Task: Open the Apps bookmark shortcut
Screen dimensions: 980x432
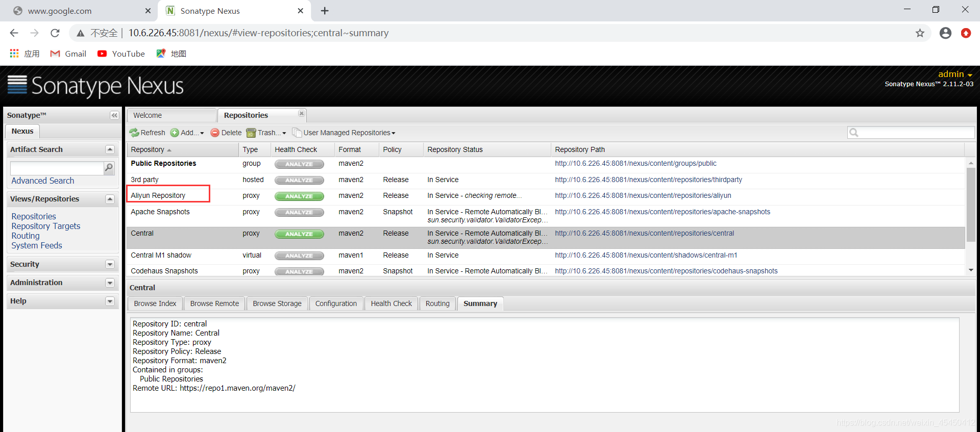Action: (24, 54)
